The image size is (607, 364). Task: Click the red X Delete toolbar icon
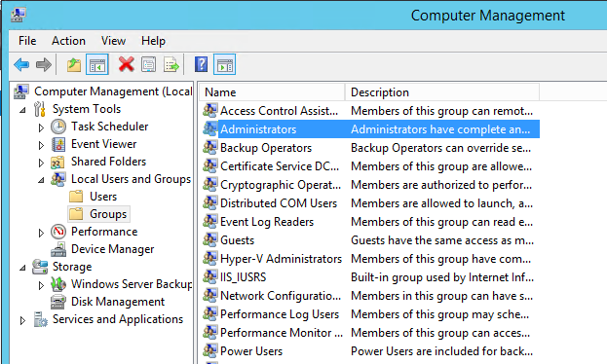tap(127, 64)
